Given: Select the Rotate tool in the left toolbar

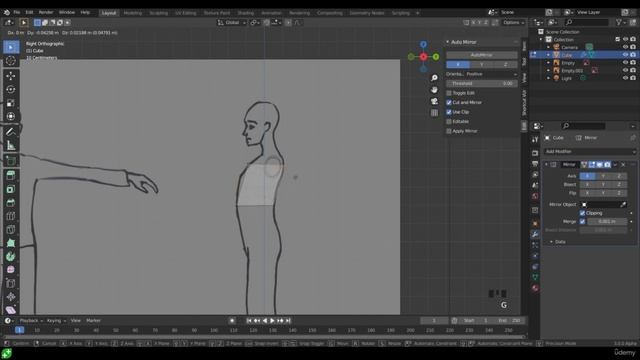Looking at the screenshot, I should [11, 89].
